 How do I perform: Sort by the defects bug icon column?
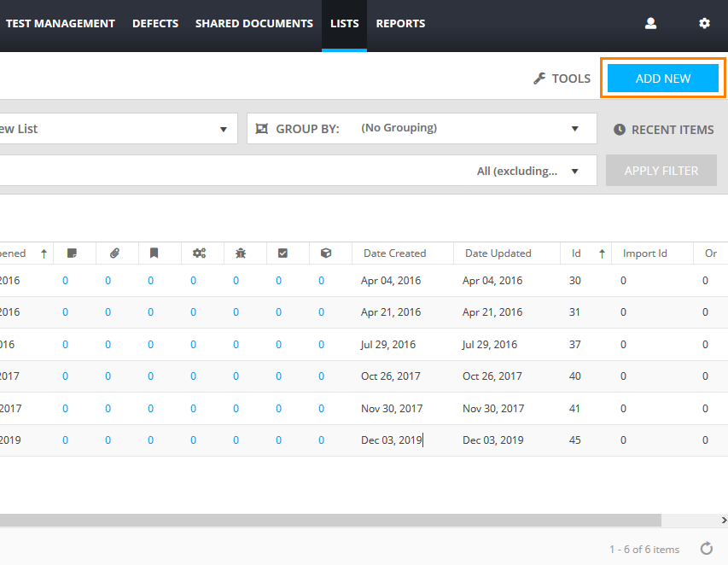point(241,253)
